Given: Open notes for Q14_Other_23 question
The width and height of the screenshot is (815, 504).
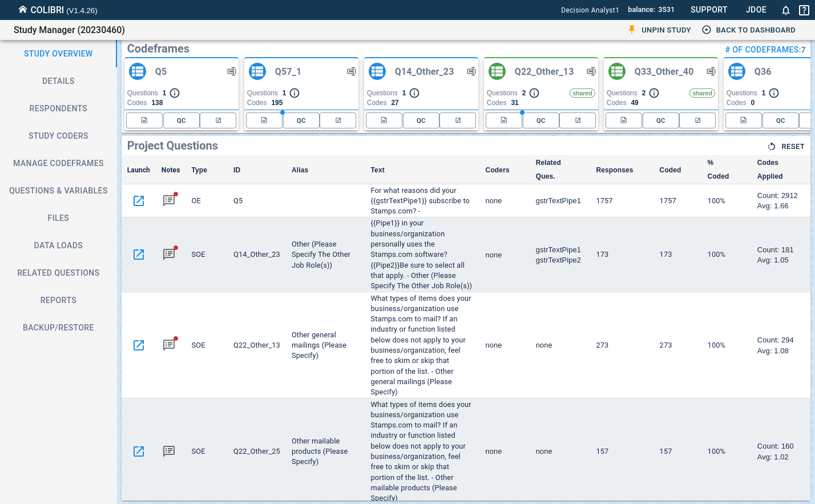Looking at the screenshot, I should 169,255.
